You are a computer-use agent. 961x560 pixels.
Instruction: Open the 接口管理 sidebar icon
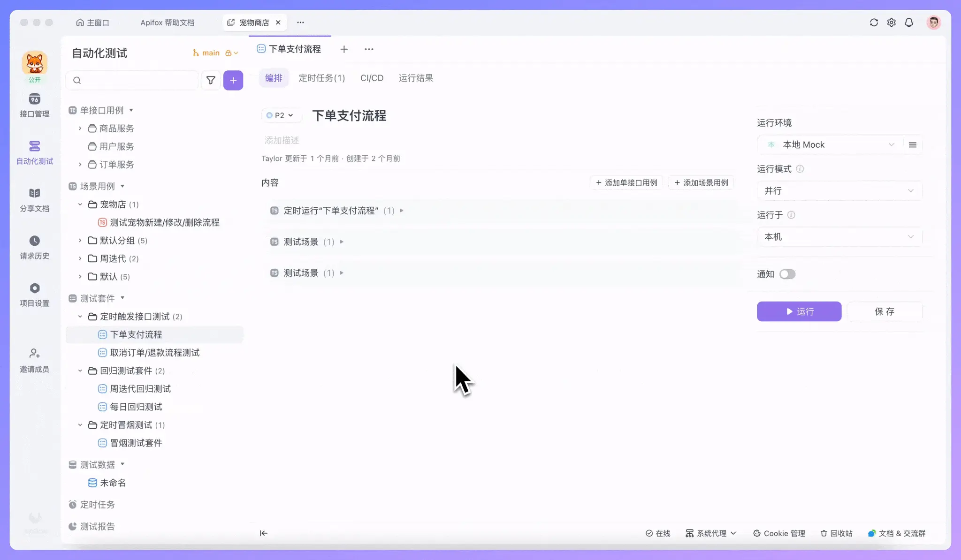(x=34, y=99)
